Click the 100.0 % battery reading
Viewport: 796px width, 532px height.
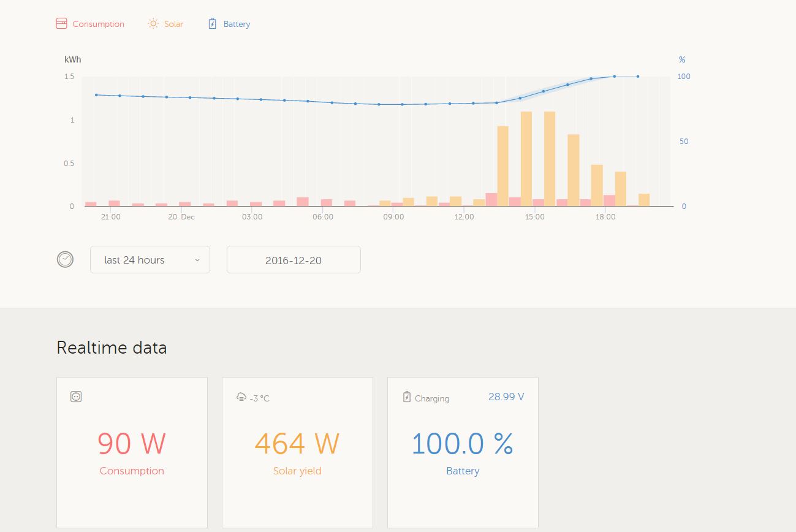pos(463,443)
